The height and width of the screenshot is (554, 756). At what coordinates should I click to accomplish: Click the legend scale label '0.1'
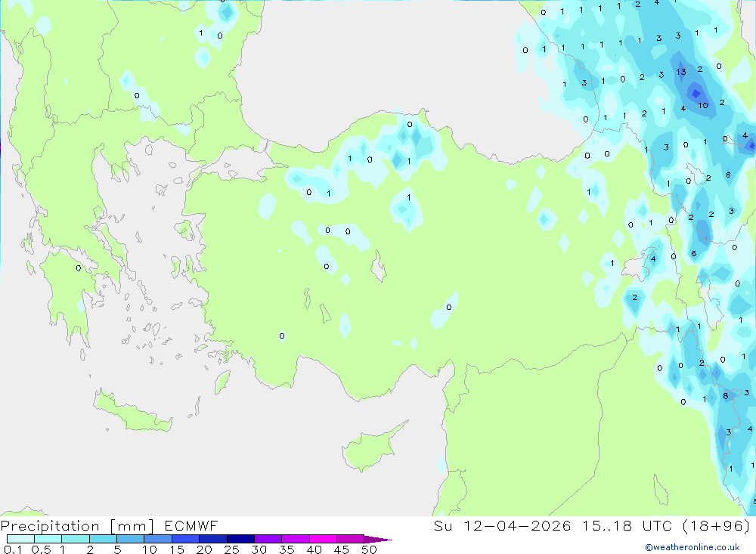click(13, 549)
